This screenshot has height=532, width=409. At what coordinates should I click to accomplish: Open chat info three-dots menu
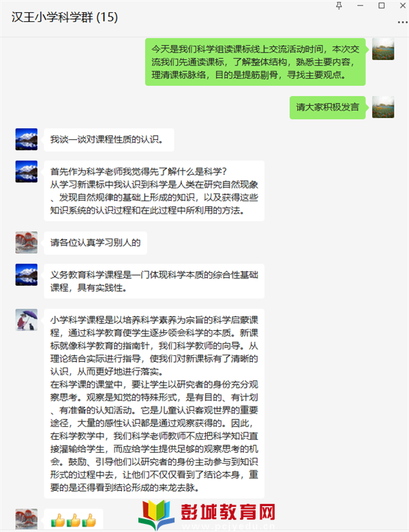point(403,23)
